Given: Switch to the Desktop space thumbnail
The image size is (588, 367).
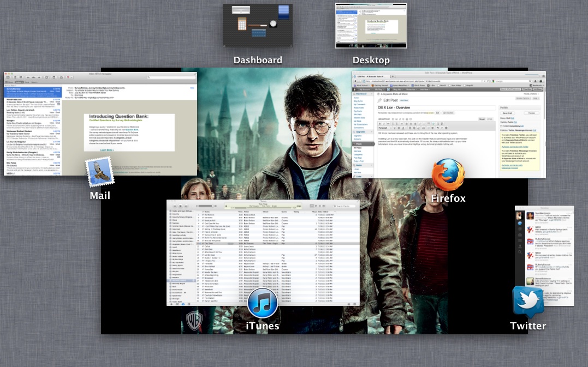Looking at the screenshot, I should coord(371,26).
